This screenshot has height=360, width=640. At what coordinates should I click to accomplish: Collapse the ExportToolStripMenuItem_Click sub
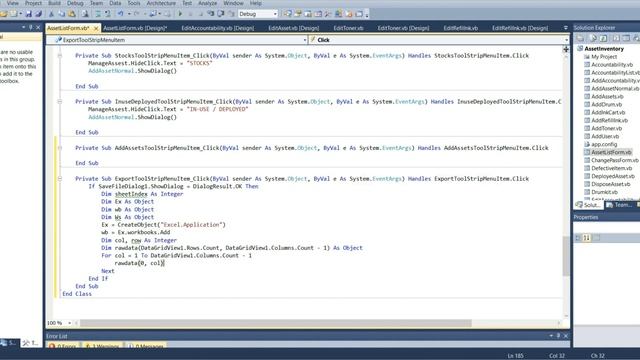coord(60,178)
